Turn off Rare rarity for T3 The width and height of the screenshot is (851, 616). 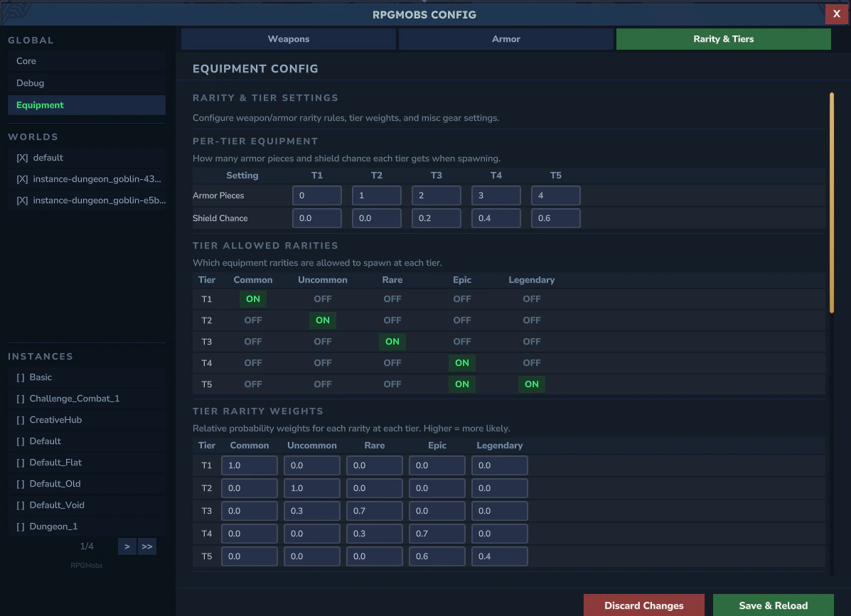pos(392,342)
